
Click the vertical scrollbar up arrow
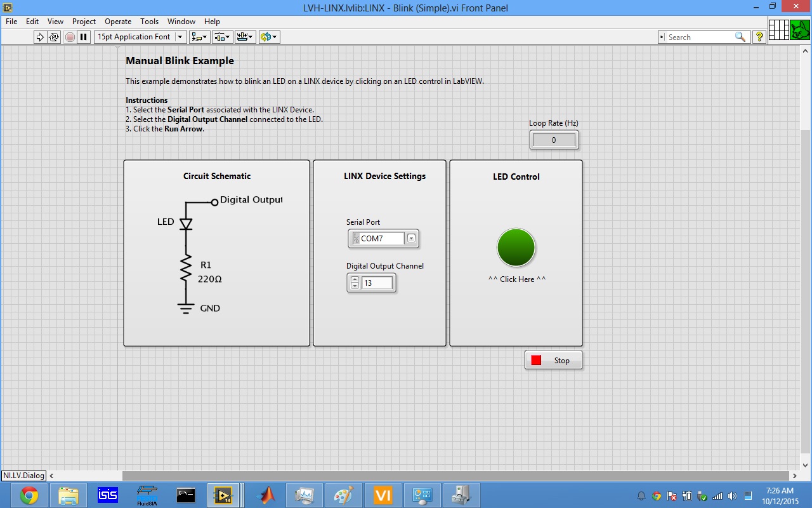806,50
